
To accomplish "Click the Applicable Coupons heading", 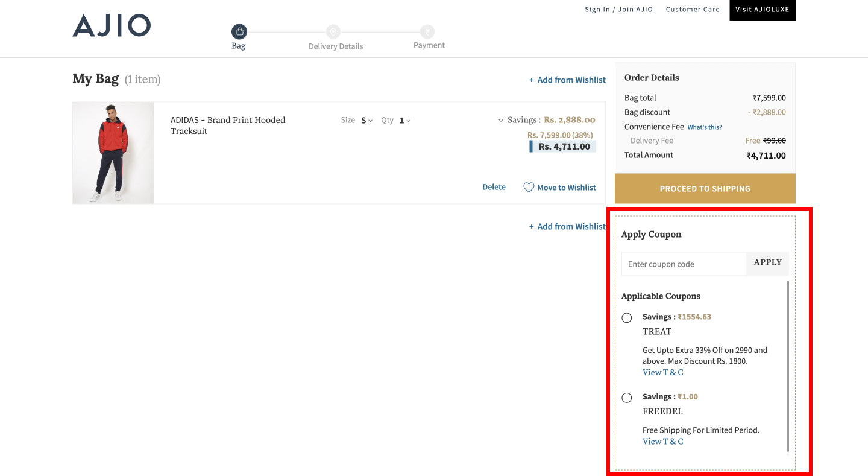I will tap(661, 296).
